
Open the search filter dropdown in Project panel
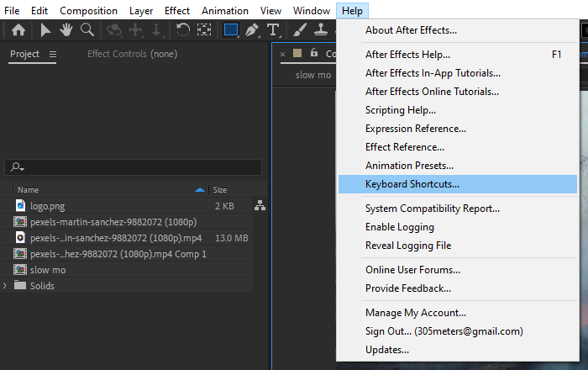click(18, 167)
